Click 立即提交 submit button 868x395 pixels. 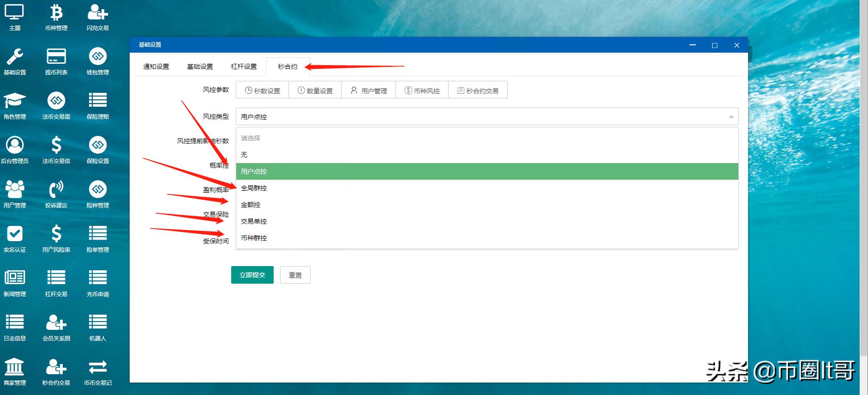[x=252, y=275]
